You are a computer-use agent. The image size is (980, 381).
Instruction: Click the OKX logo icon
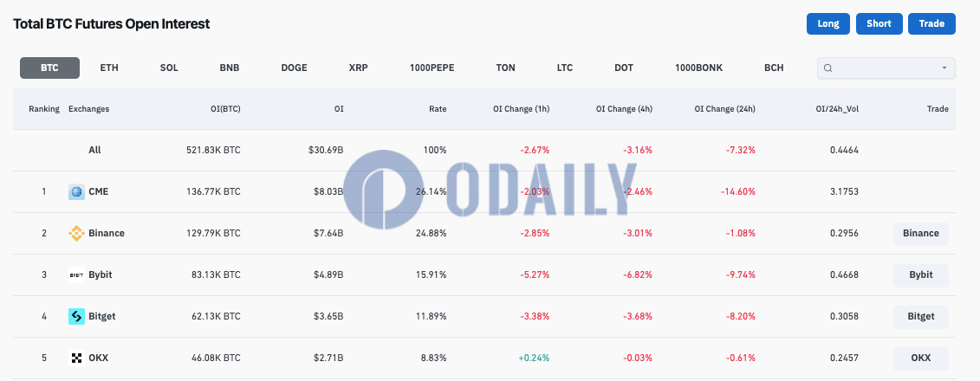coord(76,358)
